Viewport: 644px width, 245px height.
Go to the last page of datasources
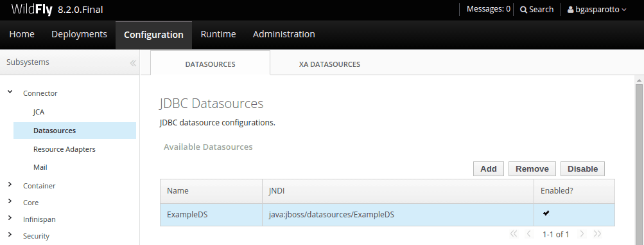click(598, 234)
